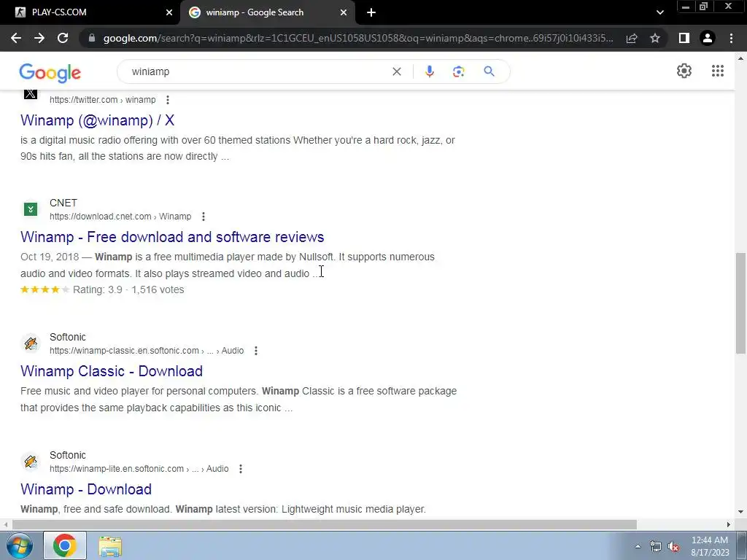Screen dimensions: 747x560
Task: Click the horizontal scrollbar thumb
Action: 325,524
